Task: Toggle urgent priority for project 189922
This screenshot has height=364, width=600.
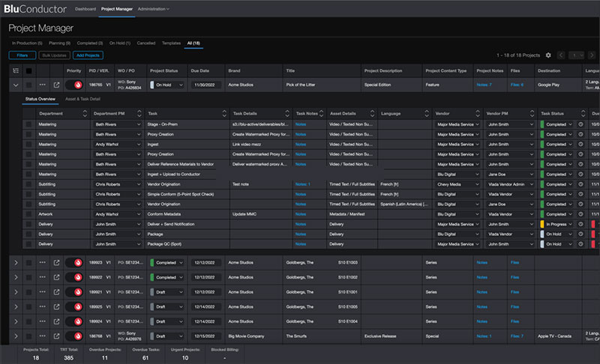Action: [73, 277]
